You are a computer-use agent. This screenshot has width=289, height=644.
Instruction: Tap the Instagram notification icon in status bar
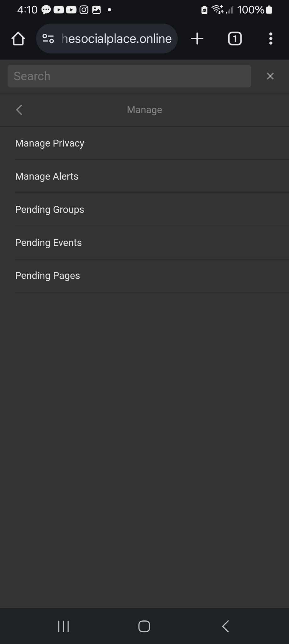click(x=84, y=10)
